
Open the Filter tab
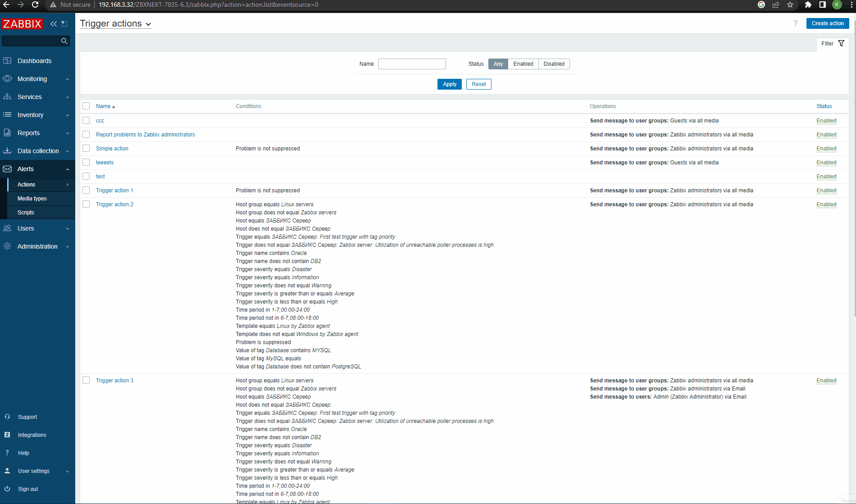[x=833, y=44]
